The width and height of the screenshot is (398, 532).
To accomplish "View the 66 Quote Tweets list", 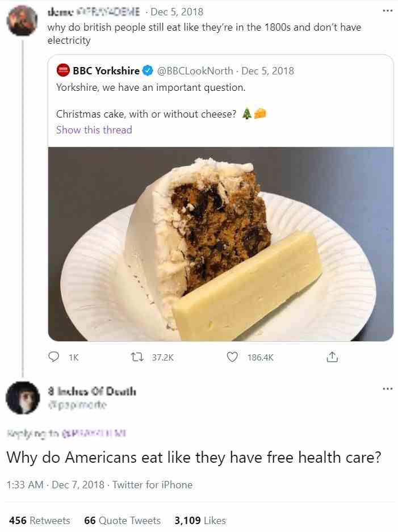I will (122, 521).
